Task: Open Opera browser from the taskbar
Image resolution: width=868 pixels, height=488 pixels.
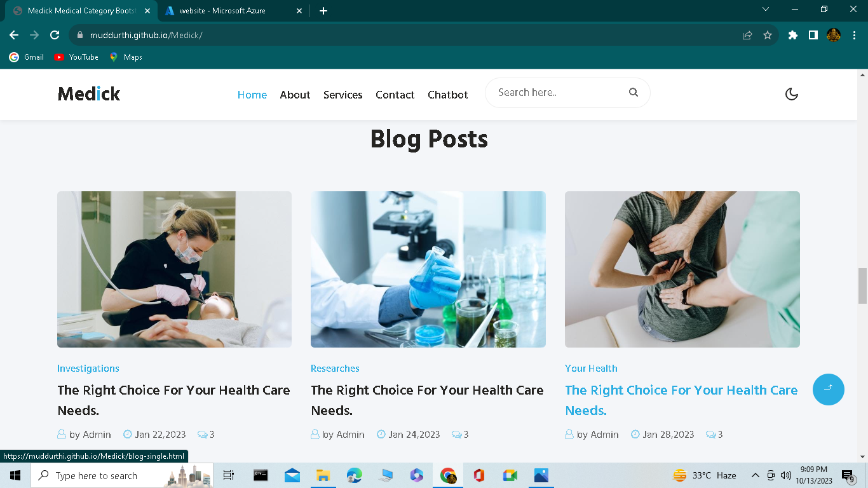Action: point(478,475)
